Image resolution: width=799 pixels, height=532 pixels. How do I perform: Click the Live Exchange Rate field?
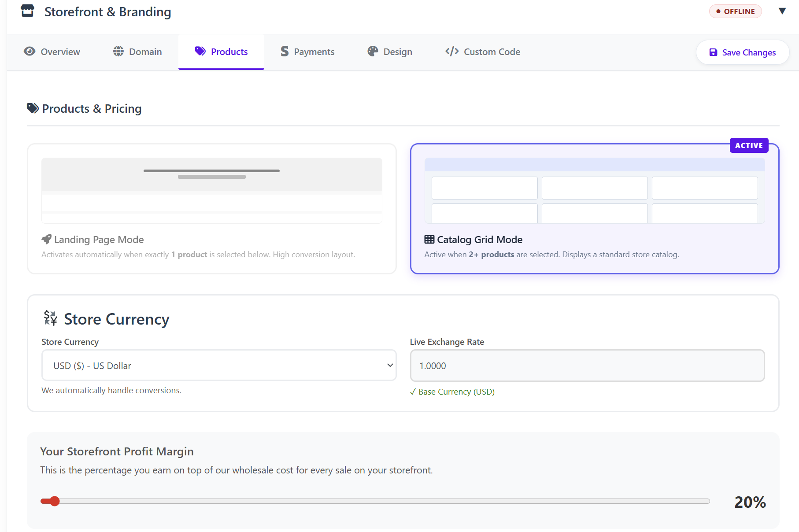coord(587,366)
